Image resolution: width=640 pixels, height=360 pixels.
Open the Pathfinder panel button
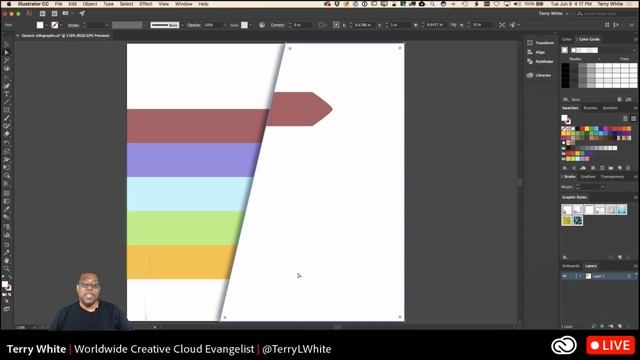pos(540,62)
